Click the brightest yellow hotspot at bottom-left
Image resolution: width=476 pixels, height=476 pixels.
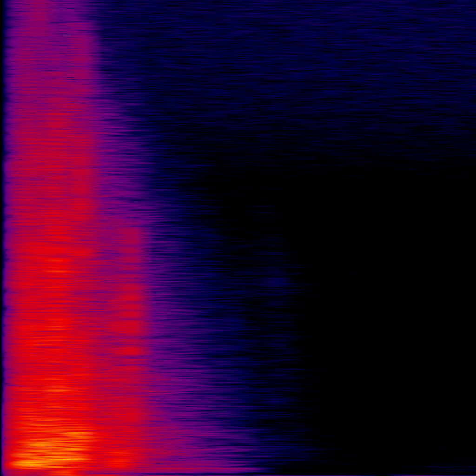(28, 463)
